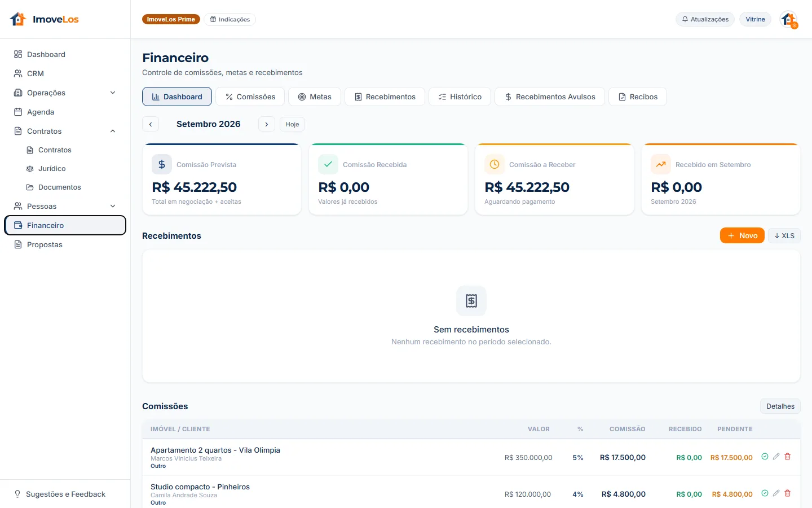
Task: Click the dollar icon on Comissão Prevista card
Action: pyautogui.click(x=162, y=164)
